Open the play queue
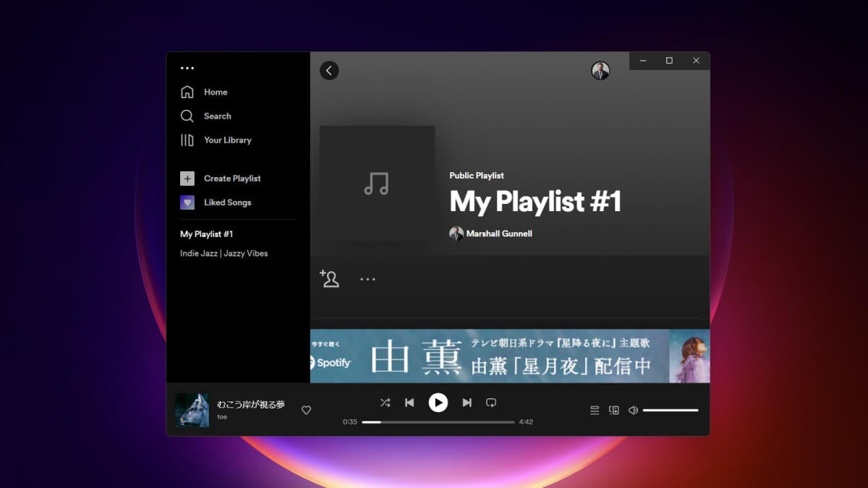The width and height of the screenshot is (868, 488). [595, 411]
